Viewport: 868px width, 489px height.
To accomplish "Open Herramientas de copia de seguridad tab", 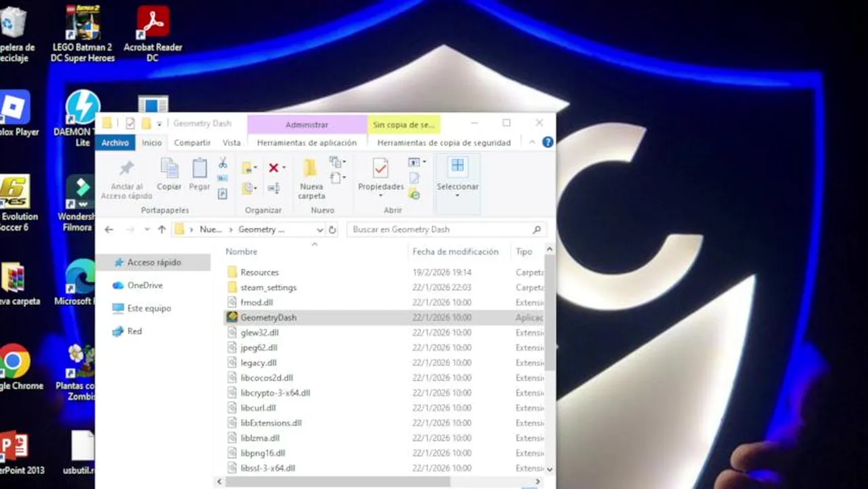I will [444, 143].
